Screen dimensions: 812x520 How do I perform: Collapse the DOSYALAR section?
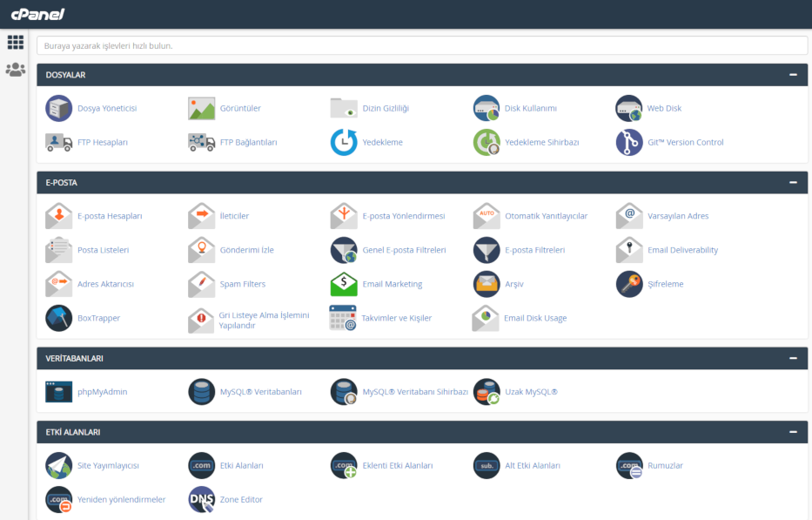(x=793, y=75)
